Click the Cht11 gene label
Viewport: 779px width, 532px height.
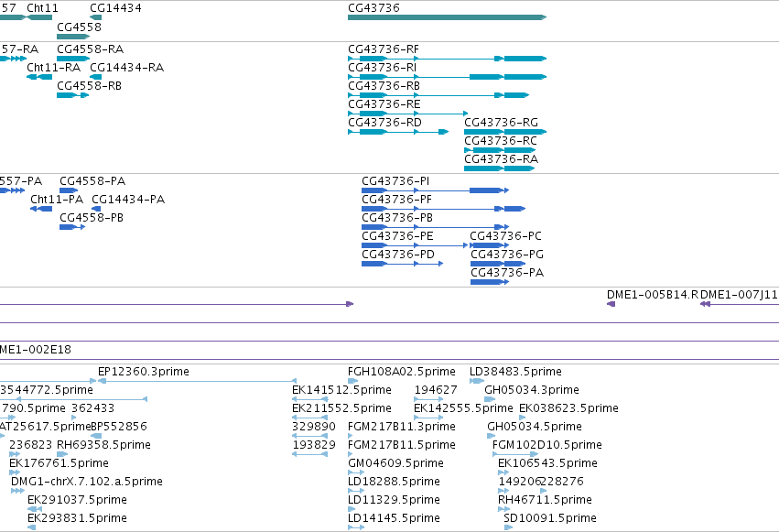coord(42,8)
